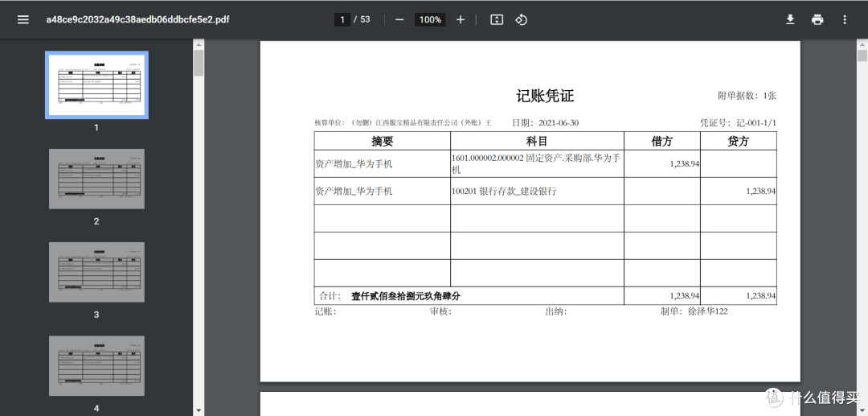Click the document scrollbar handle
Image resolution: width=868 pixels, height=416 pixels.
862,56
